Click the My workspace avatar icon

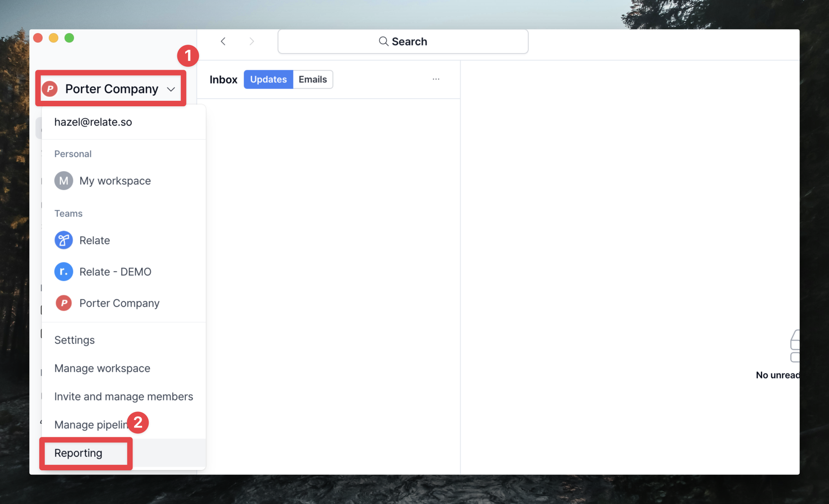point(64,181)
